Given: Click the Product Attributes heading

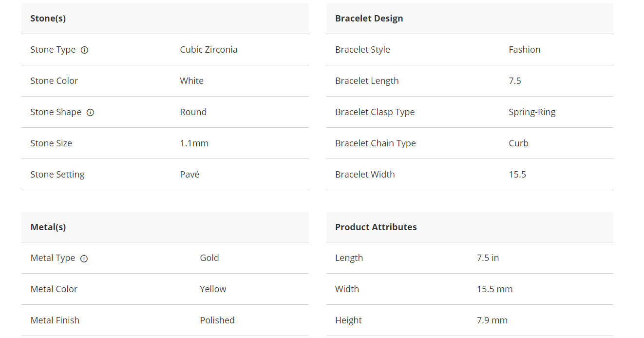Looking at the screenshot, I should (x=376, y=227).
